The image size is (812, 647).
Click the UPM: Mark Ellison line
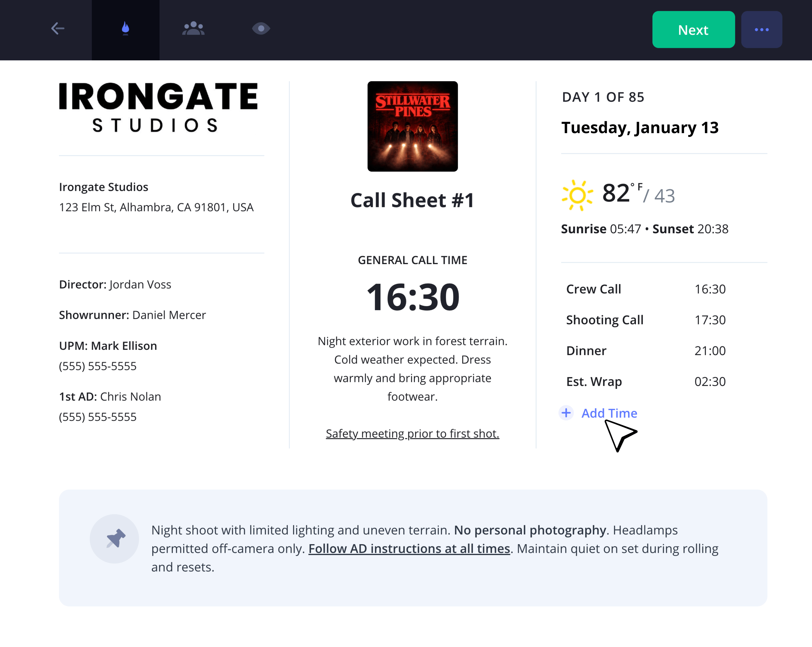point(108,346)
